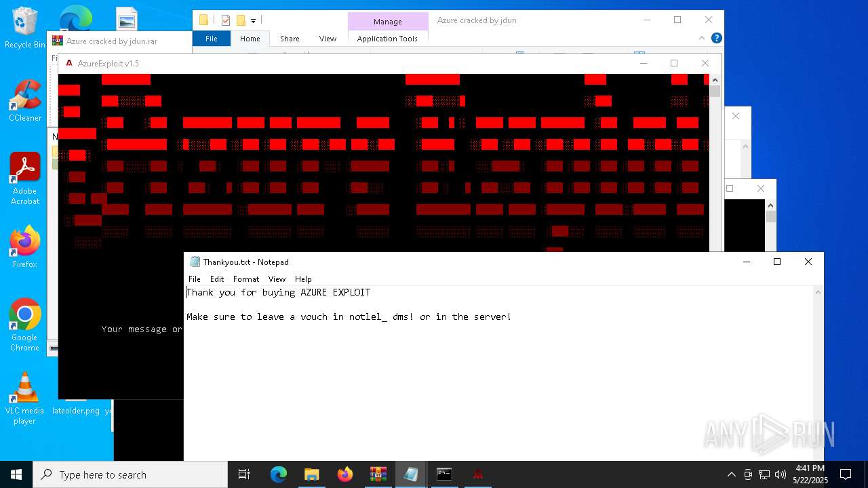Image resolution: width=868 pixels, height=488 pixels.
Task: Open network settings tray icon
Action: pos(764,474)
